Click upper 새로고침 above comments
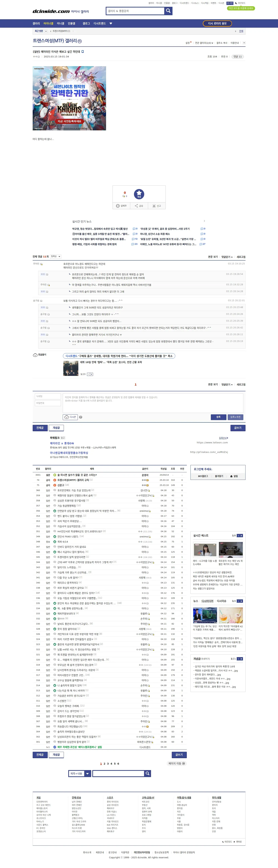 (241, 257)
